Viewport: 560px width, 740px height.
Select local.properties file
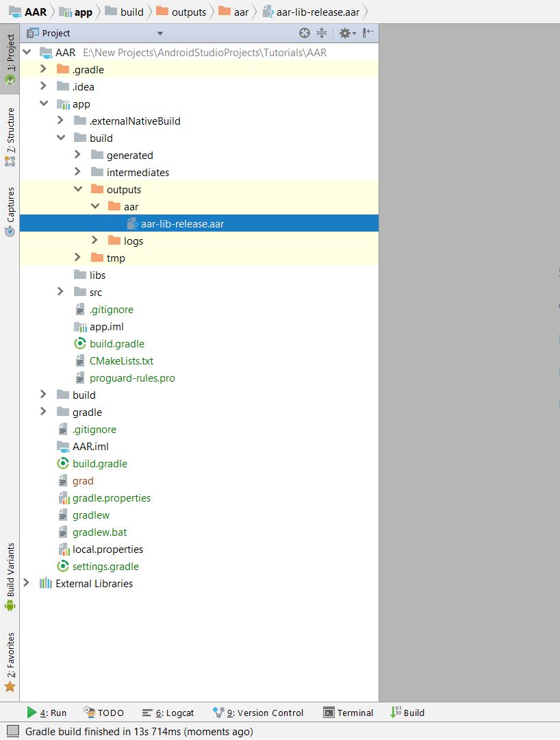(x=199, y=550)
